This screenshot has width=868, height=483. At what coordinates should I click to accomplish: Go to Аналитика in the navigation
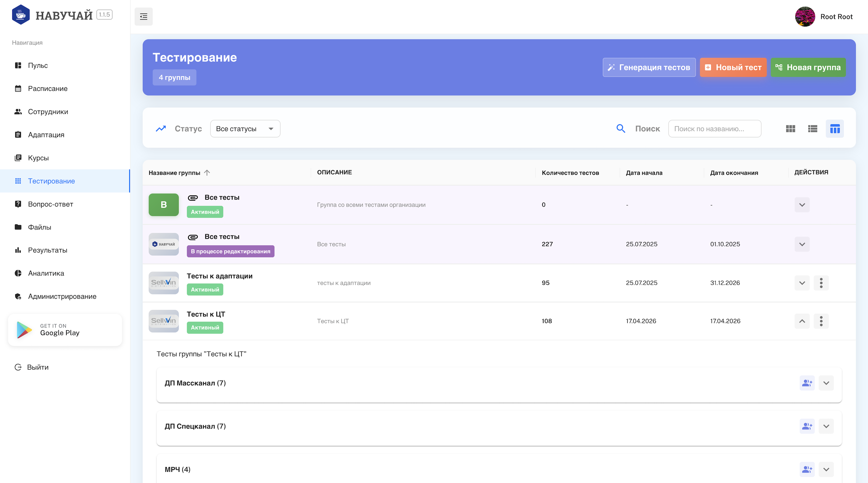point(46,273)
